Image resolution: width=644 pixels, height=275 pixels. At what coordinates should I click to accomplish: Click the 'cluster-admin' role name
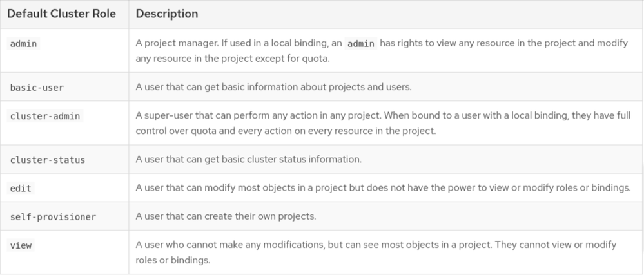click(x=46, y=116)
